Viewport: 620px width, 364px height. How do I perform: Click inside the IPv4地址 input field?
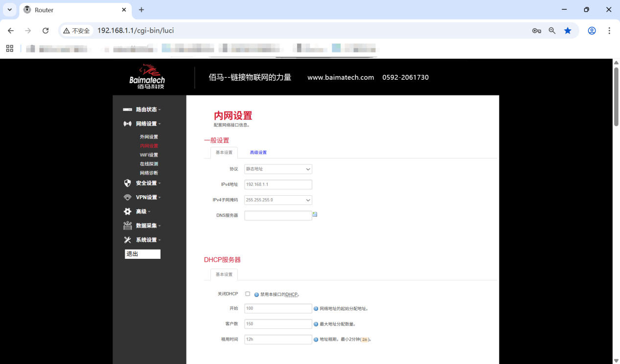tap(278, 184)
